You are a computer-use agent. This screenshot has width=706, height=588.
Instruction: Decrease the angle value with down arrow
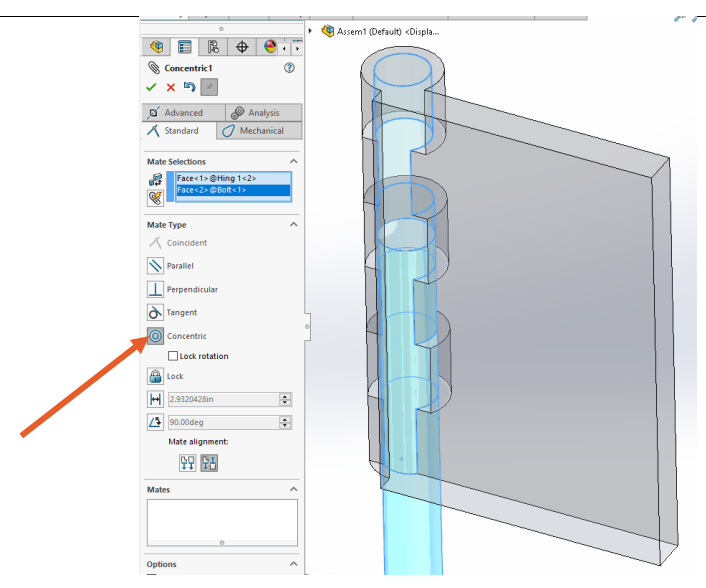pos(285,425)
